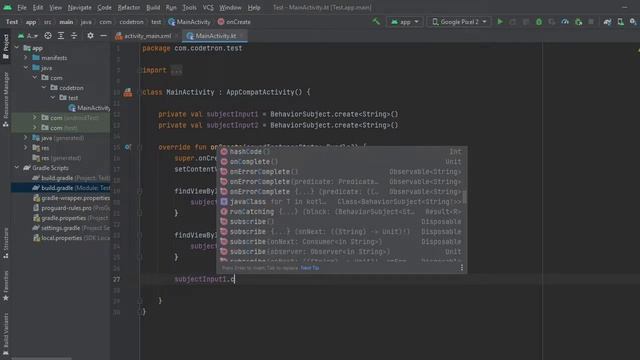The height and width of the screenshot is (360, 640).
Task: Click the grey Apply Changes icon after Run
Action: coord(513,22)
